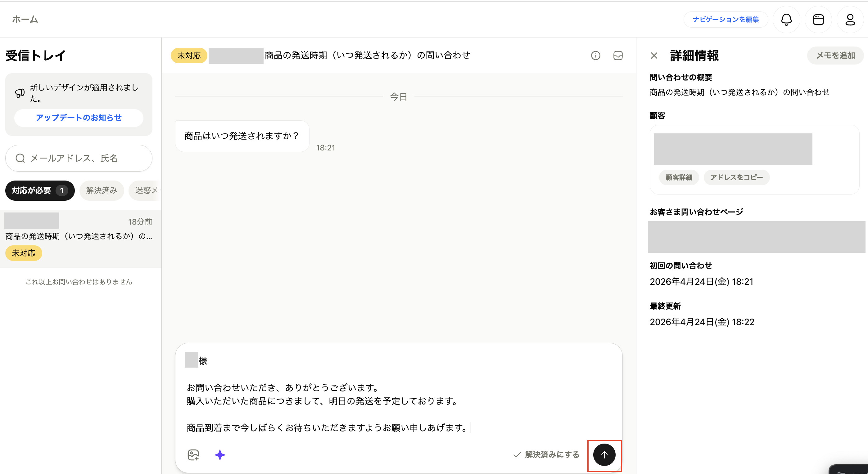This screenshot has height=474, width=868.
Task: Open the shop window icon in header
Action: point(818,20)
